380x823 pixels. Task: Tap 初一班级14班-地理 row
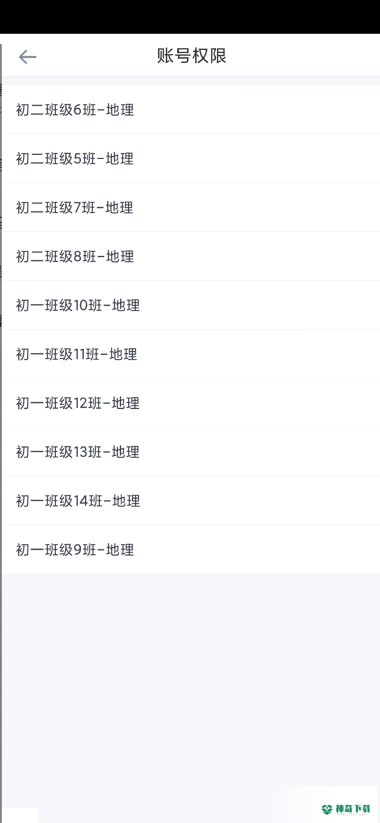coord(192,501)
